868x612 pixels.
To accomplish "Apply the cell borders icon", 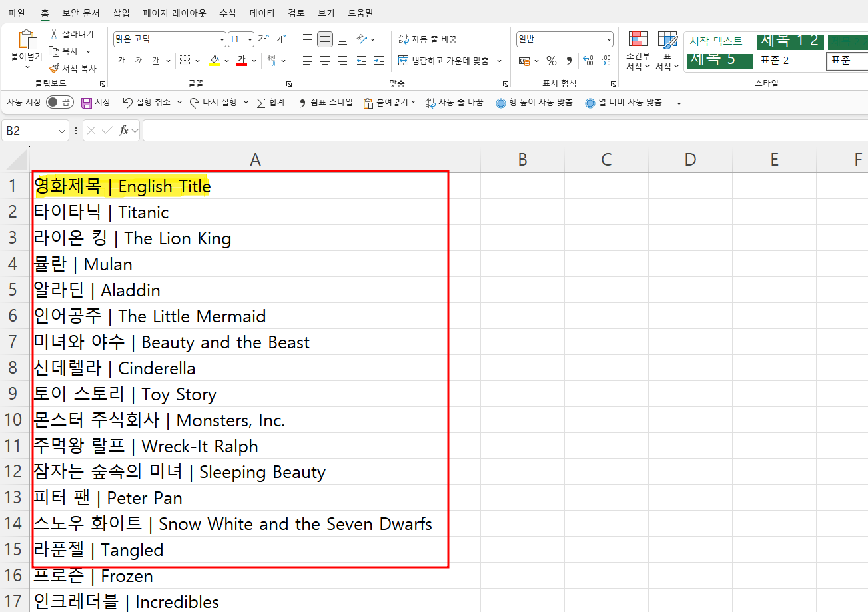I will pos(185,61).
